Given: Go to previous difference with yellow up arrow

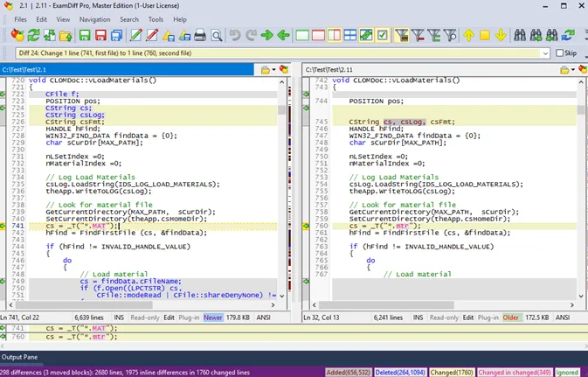Looking at the screenshot, I should (468, 35).
